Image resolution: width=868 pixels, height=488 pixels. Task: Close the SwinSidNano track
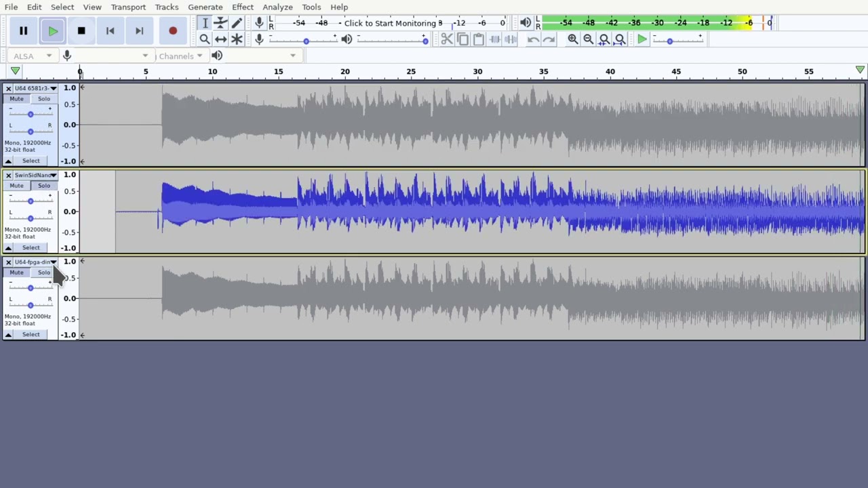tap(8, 175)
